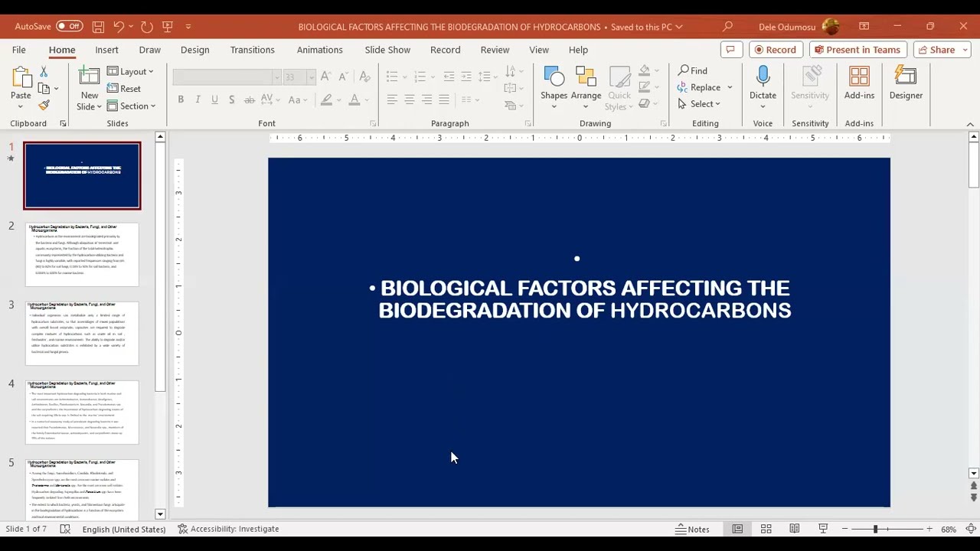This screenshot has width=980, height=551.
Task: Click English (United States) language indicator
Action: [124, 529]
